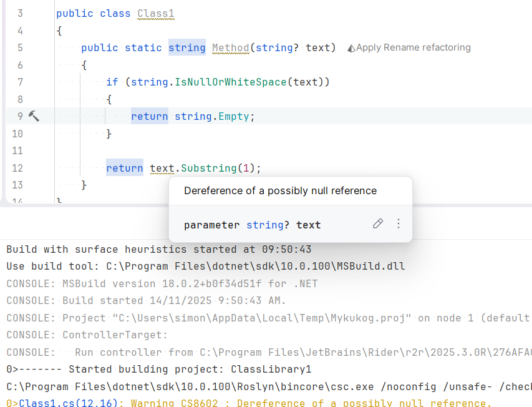The width and height of the screenshot is (532, 407).
Task: Click the return keyword on line 12
Action: (x=124, y=168)
